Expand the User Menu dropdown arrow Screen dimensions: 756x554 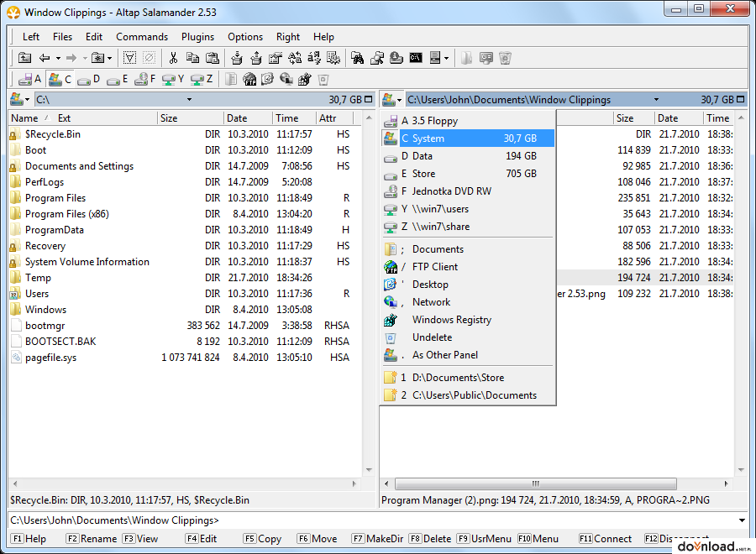(x=447, y=58)
